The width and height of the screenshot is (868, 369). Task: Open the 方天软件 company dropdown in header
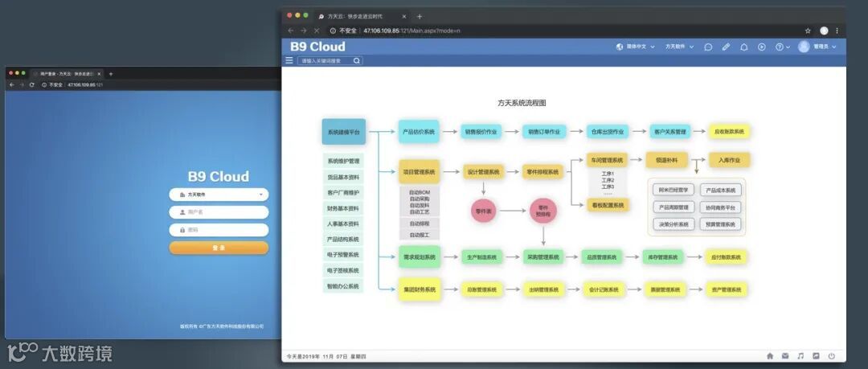click(x=679, y=47)
